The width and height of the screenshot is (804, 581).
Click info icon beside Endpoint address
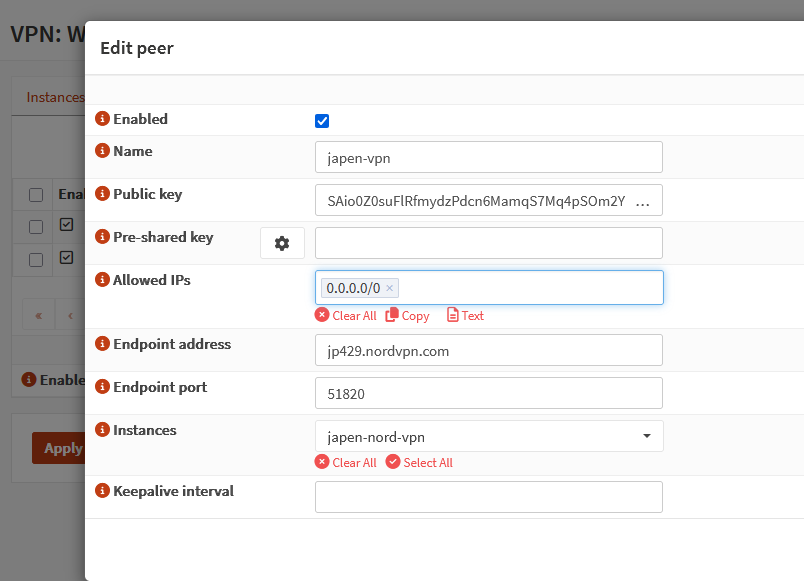(x=101, y=344)
